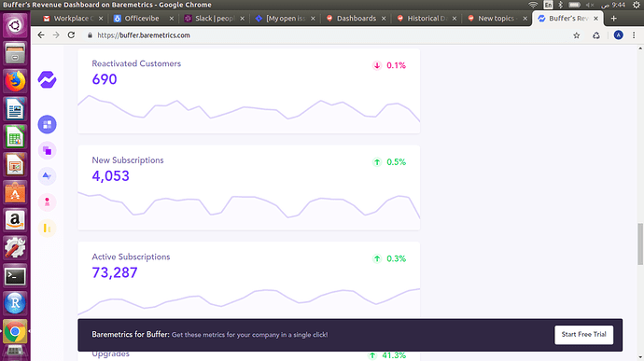
Task: Click the browser forward arrow
Action: (x=56, y=35)
